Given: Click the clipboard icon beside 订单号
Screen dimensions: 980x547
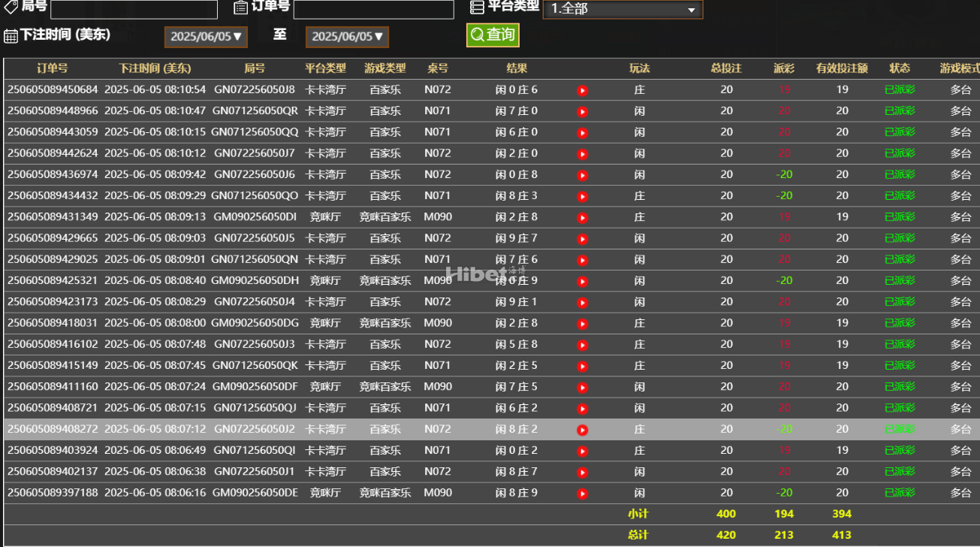Looking at the screenshot, I should coord(240,7).
